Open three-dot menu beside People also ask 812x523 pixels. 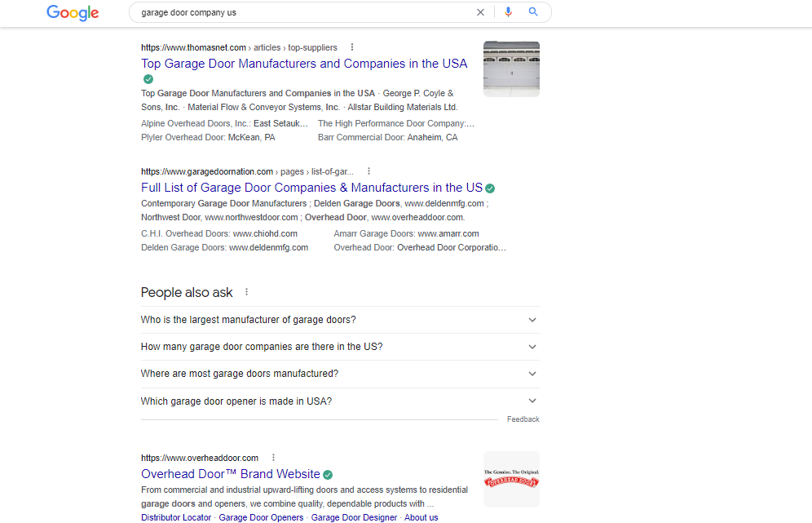246,292
